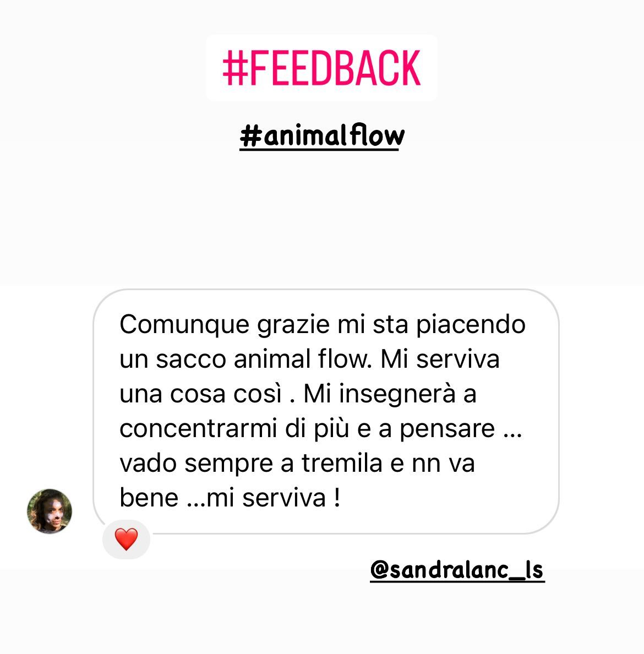This screenshot has height=654, width=644.
Task: Click the # symbol before animalflow
Action: [251, 136]
